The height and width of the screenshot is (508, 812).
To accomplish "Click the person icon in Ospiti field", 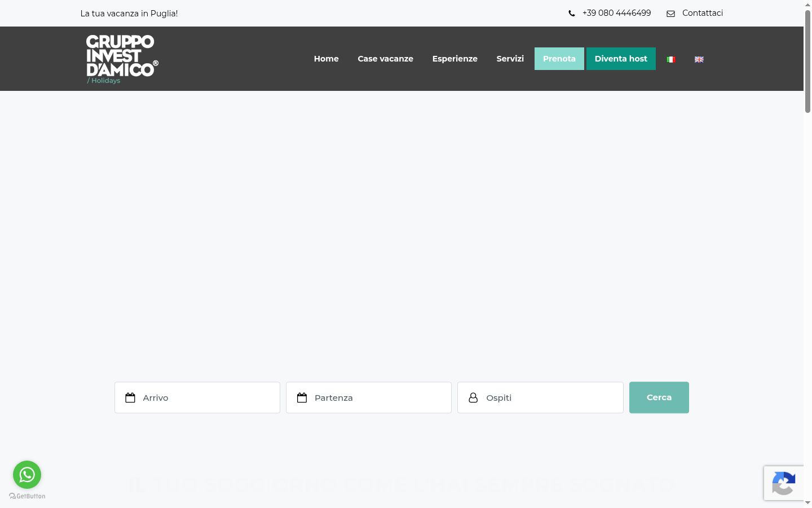I will 473,398.
